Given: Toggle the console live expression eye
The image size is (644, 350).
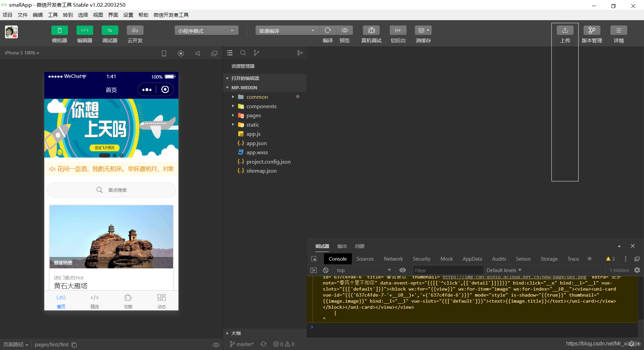Looking at the screenshot, I should [402, 270].
